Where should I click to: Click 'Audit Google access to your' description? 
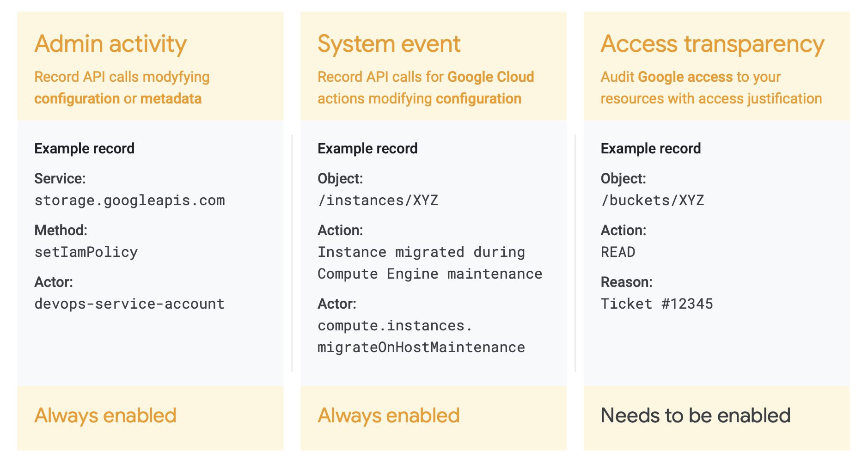click(691, 77)
